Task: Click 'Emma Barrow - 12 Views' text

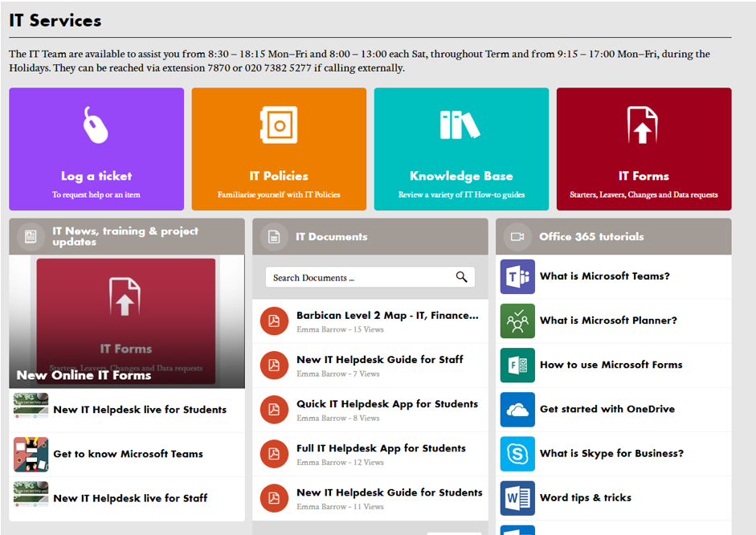Action: click(341, 463)
